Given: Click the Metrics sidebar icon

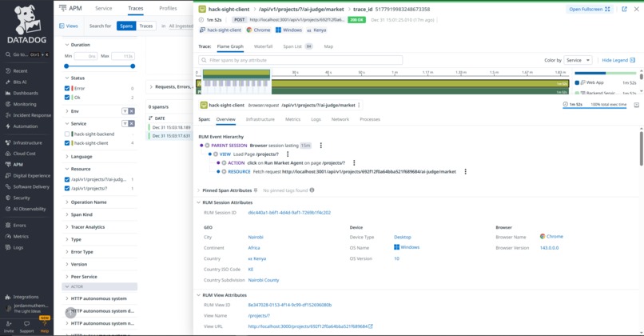Looking at the screenshot, I should [x=8, y=237].
